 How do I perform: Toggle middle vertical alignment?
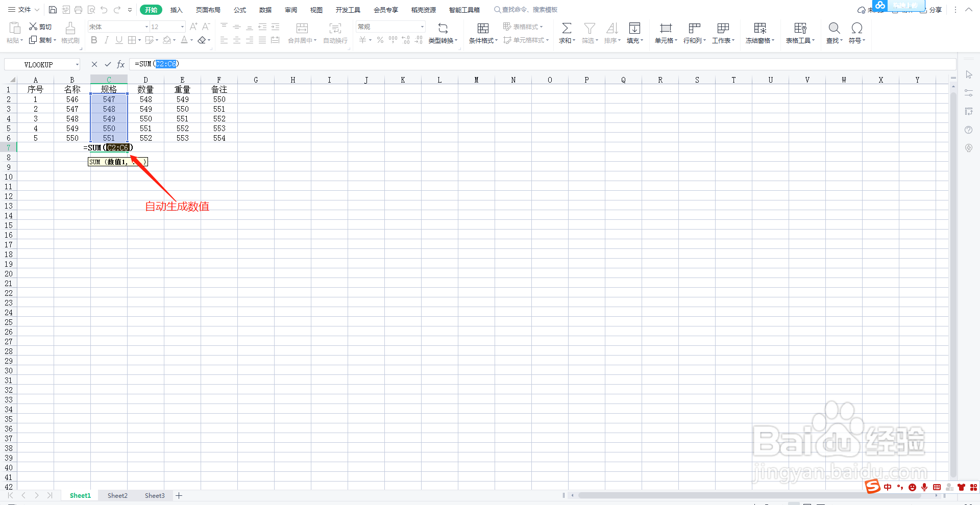(237, 27)
